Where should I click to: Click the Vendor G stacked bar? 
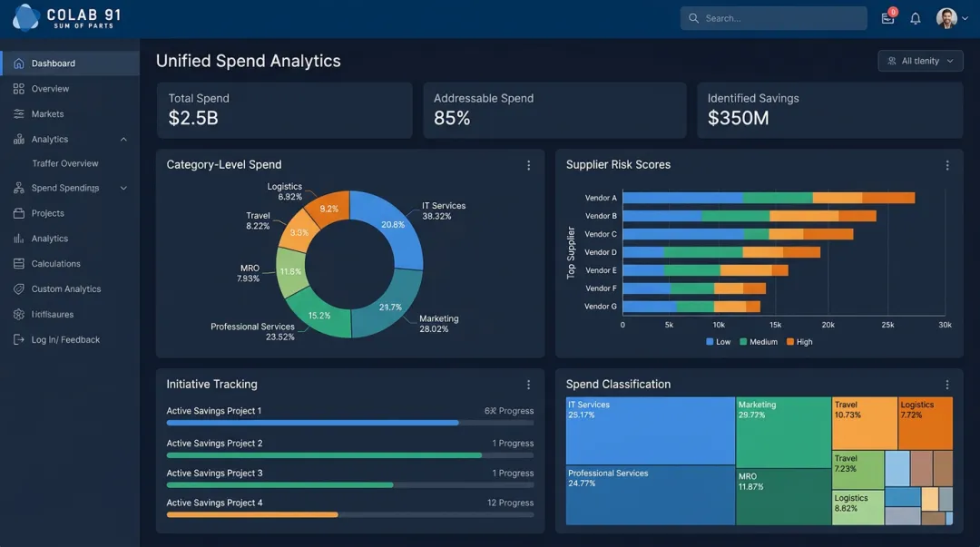tap(691, 307)
